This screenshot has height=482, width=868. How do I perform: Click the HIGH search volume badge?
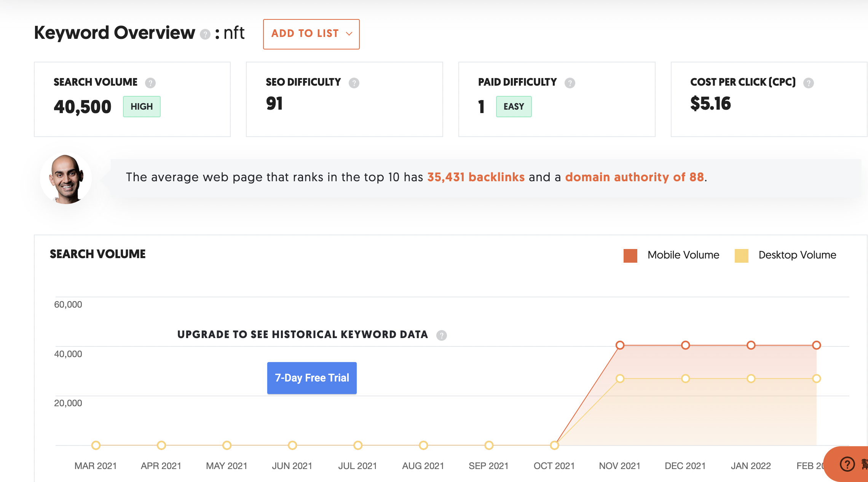click(x=142, y=107)
